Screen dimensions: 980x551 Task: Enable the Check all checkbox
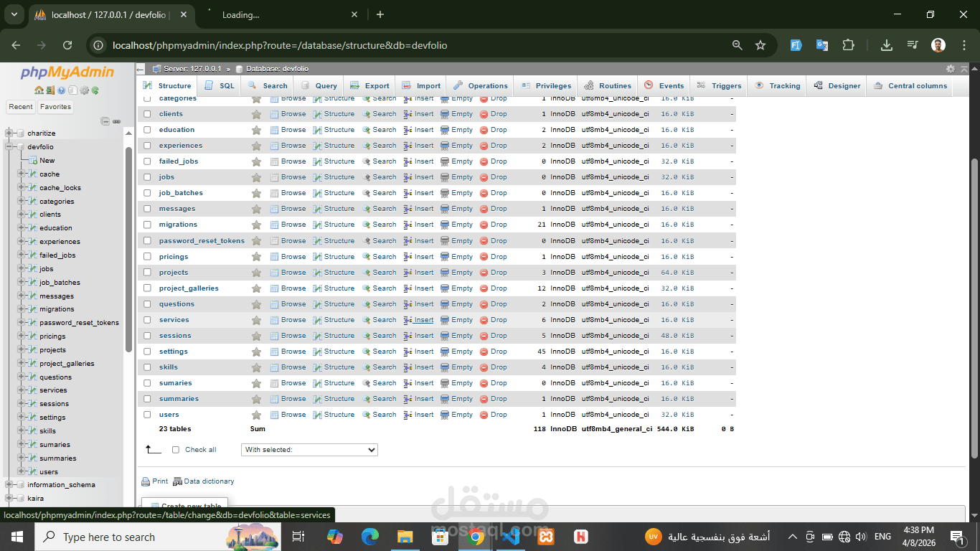[x=176, y=450]
